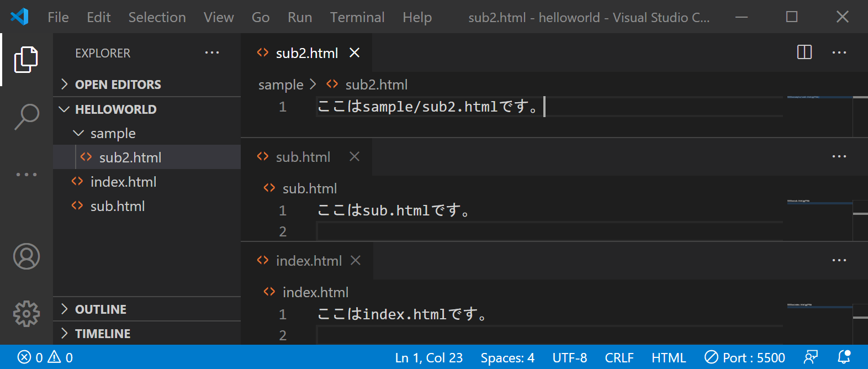
Task: Click Port : 5500 live server button
Action: click(x=745, y=358)
